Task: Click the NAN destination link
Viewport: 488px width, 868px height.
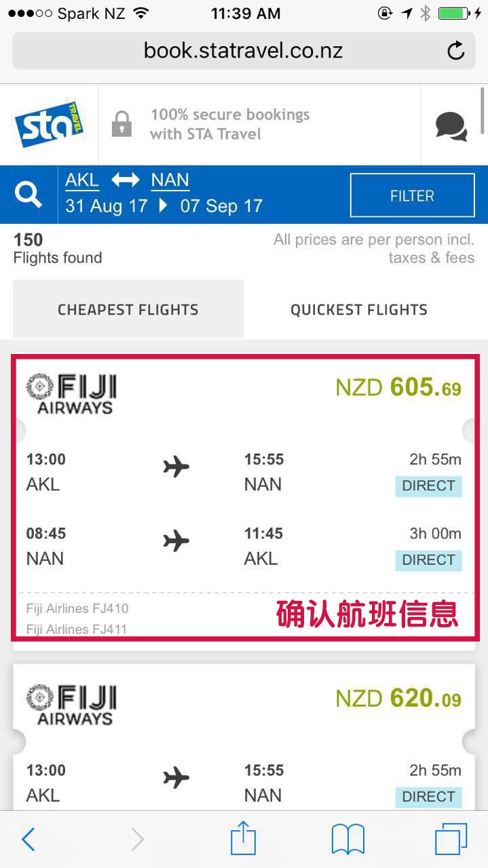Action: click(170, 180)
